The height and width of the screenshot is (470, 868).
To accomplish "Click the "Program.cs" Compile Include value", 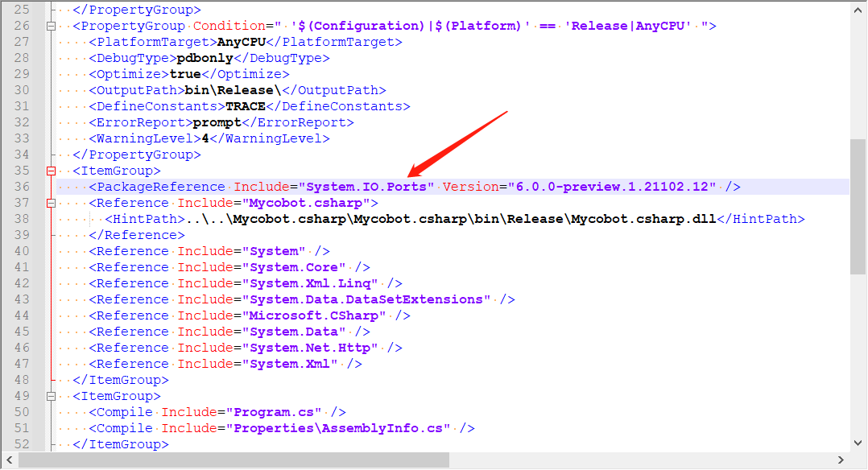I will [x=274, y=412].
